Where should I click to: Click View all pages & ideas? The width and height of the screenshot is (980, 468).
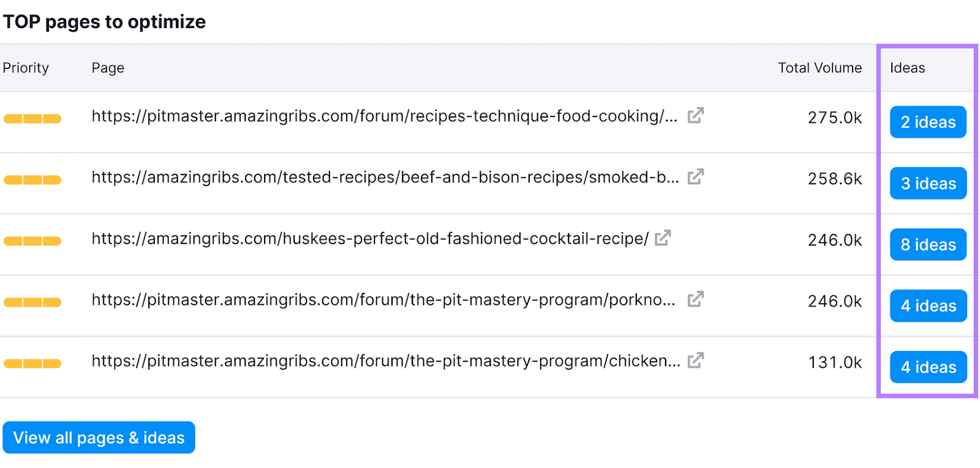click(x=99, y=437)
